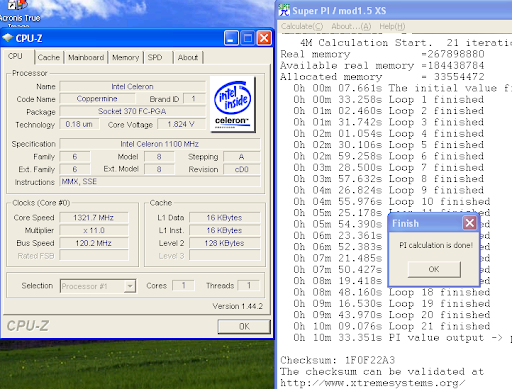Click the Loop 18 finished line
Viewport: 512px width, 389px height.
[392, 292]
